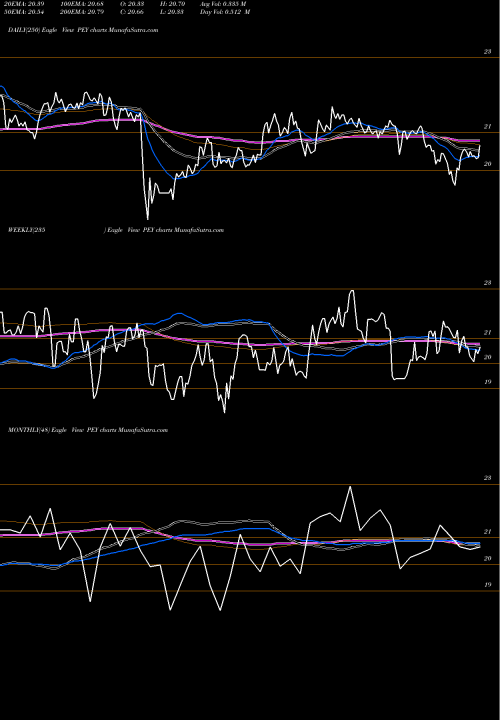
Task: Click the 20EMA value in the header
Action: [22, 4]
